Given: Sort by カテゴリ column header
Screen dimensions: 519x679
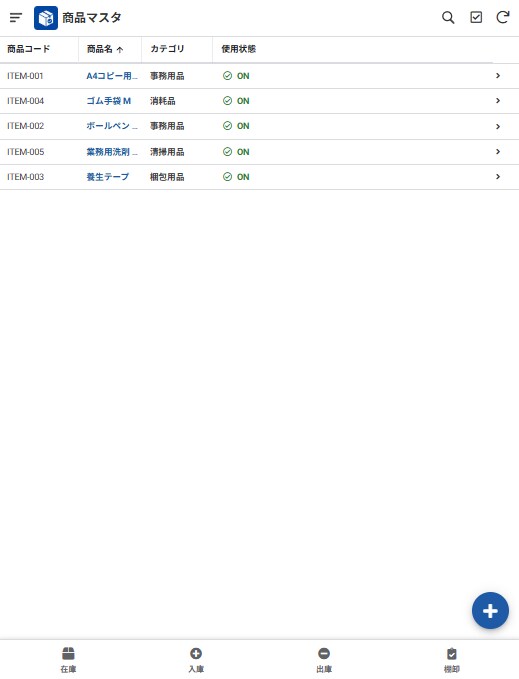Looking at the screenshot, I should point(167,49).
